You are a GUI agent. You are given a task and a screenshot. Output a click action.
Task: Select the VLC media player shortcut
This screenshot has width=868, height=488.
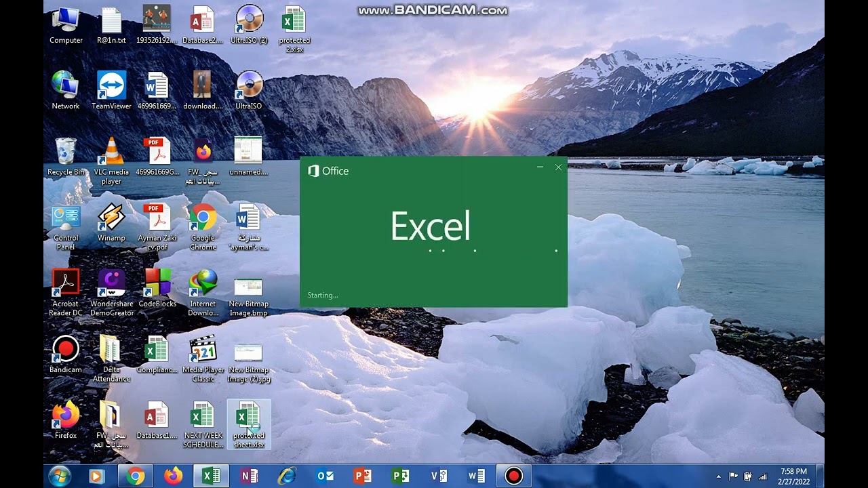pos(111,161)
